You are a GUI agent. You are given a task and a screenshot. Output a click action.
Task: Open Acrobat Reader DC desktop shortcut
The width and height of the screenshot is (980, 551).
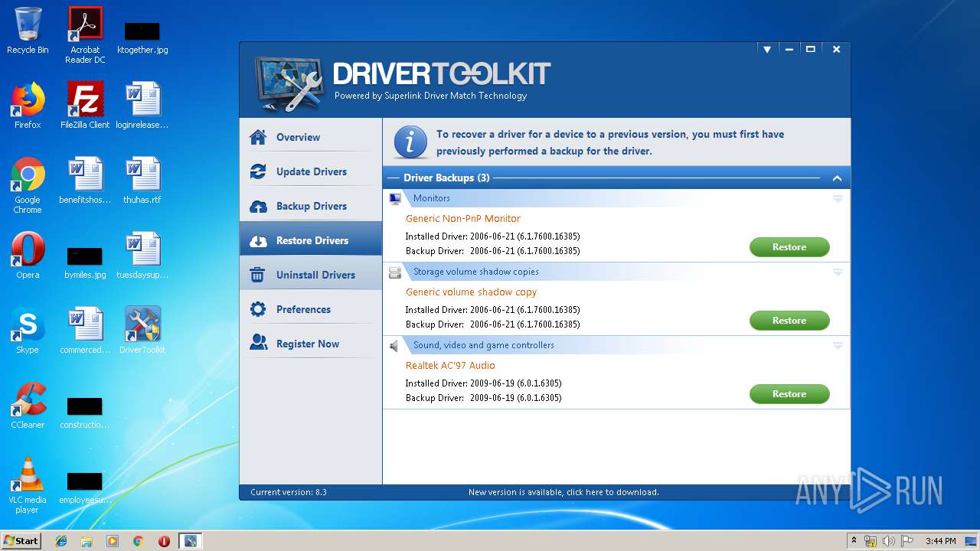click(x=85, y=34)
